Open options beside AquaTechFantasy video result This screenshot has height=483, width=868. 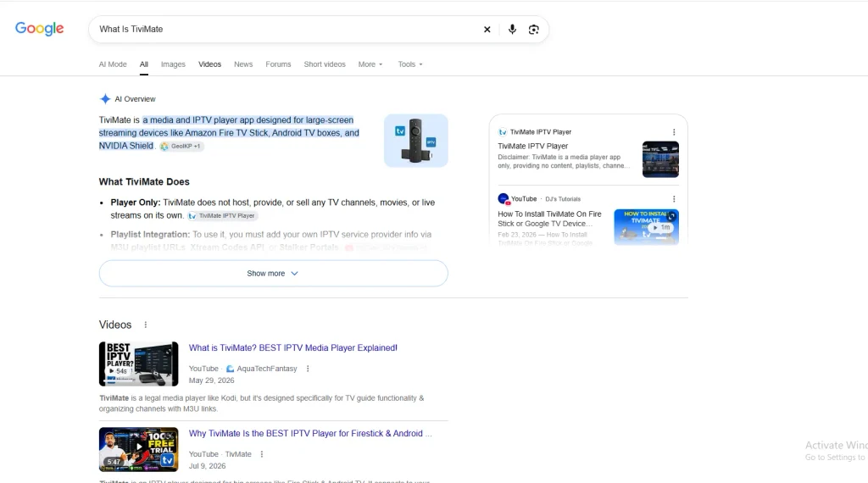[308, 369]
